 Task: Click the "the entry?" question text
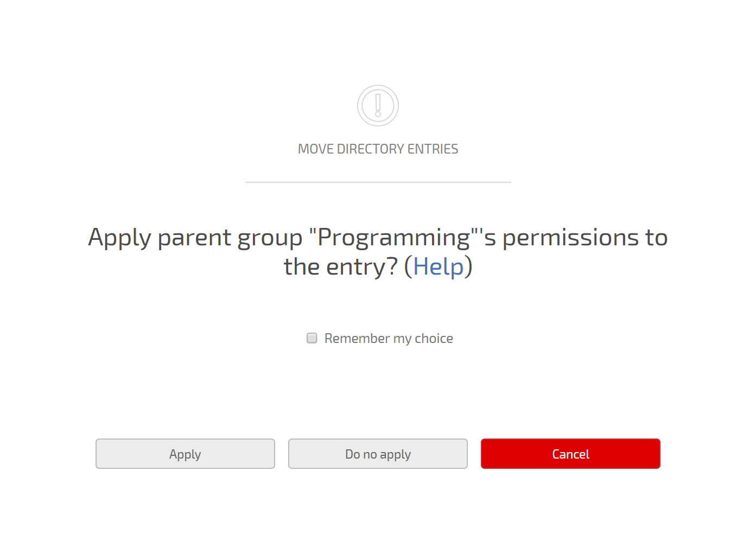(x=341, y=267)
